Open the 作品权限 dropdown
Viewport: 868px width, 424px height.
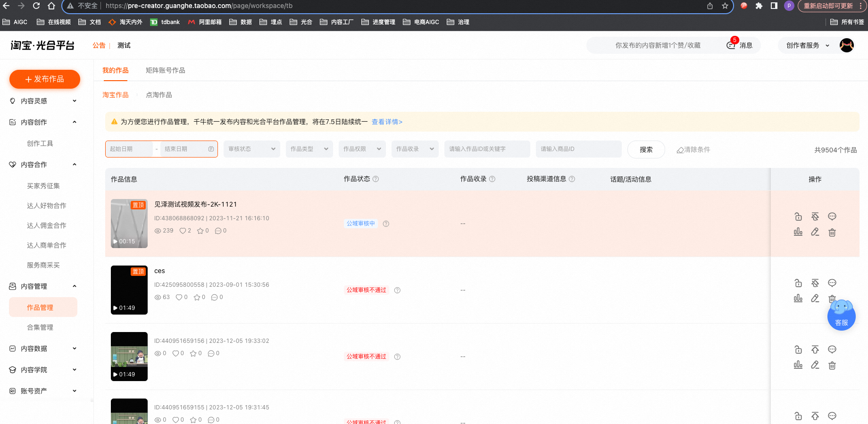point(362,149)
